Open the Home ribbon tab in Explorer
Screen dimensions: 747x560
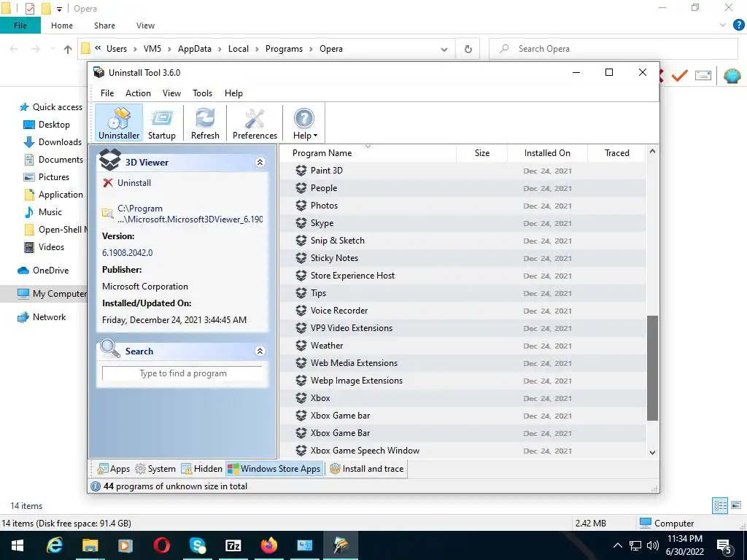click(x=62, y=26)
